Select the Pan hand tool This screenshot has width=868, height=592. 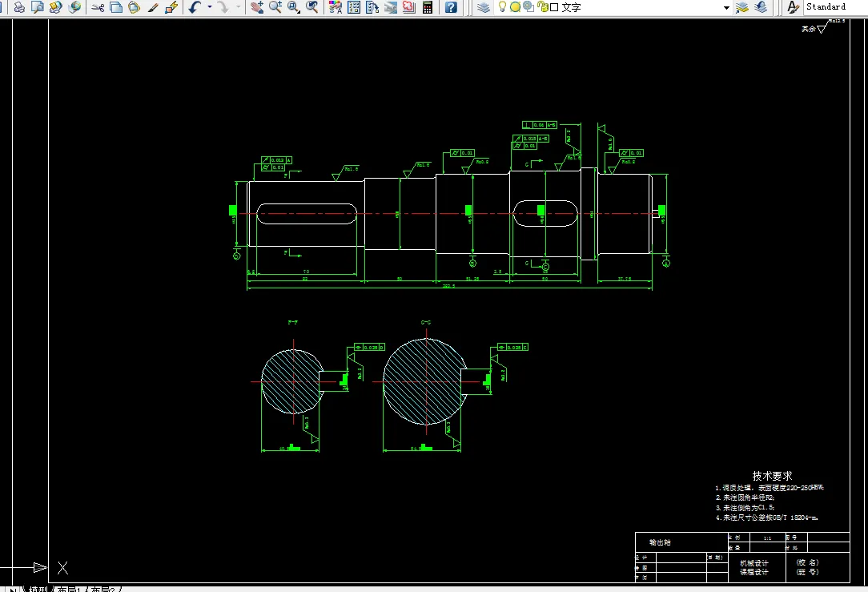[x=257, y=7]
